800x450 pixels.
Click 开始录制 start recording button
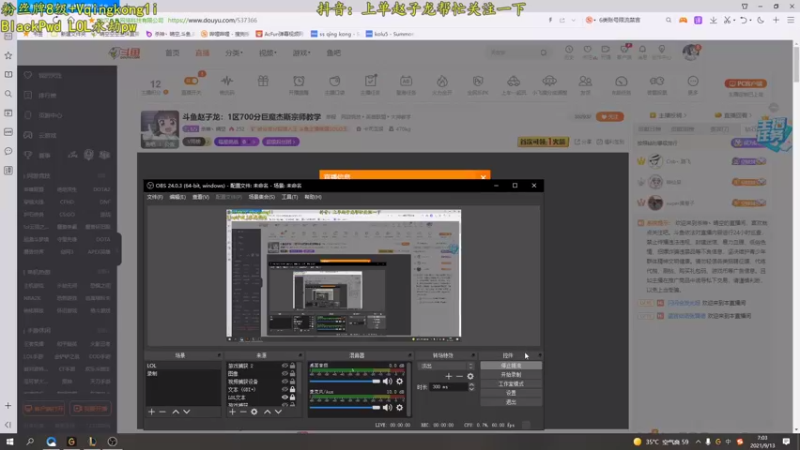click(x=511, y=374)
